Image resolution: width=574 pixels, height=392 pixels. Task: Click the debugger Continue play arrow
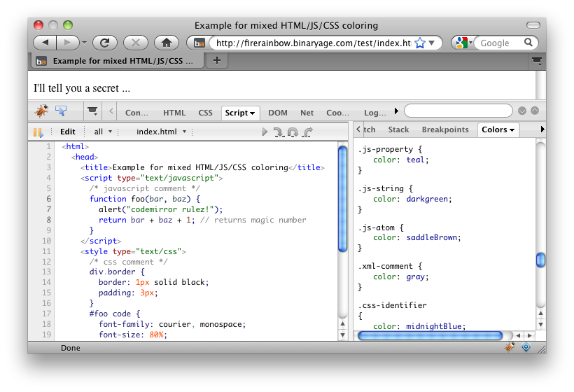coord(265,132)
